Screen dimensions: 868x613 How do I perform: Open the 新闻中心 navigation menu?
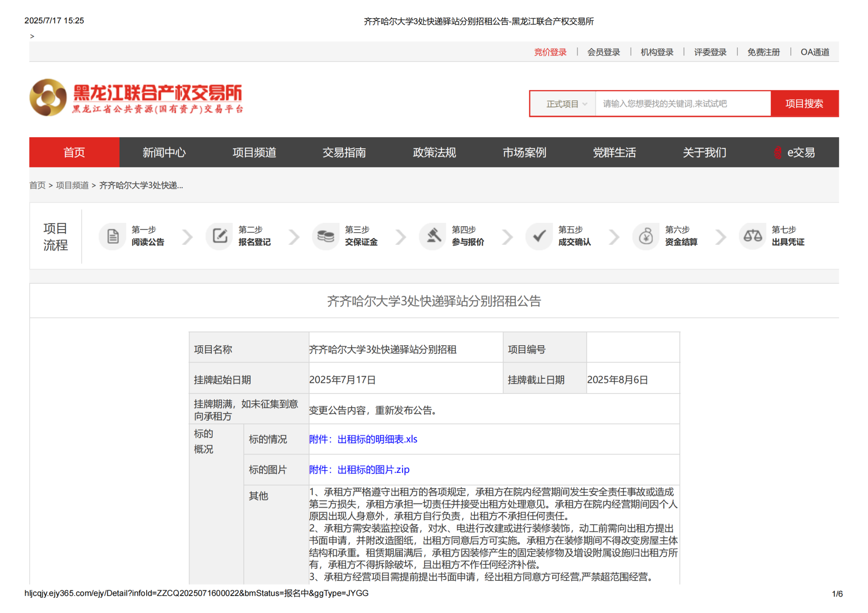(164, 153)
